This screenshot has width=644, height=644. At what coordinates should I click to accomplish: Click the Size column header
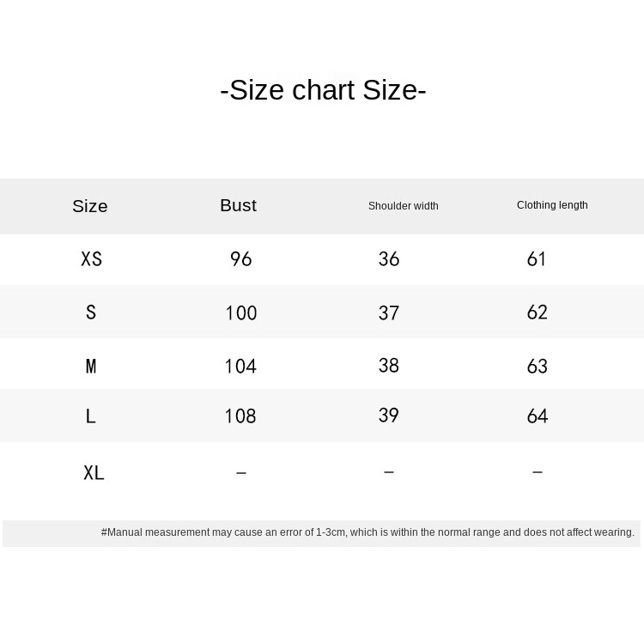point(90,206)
